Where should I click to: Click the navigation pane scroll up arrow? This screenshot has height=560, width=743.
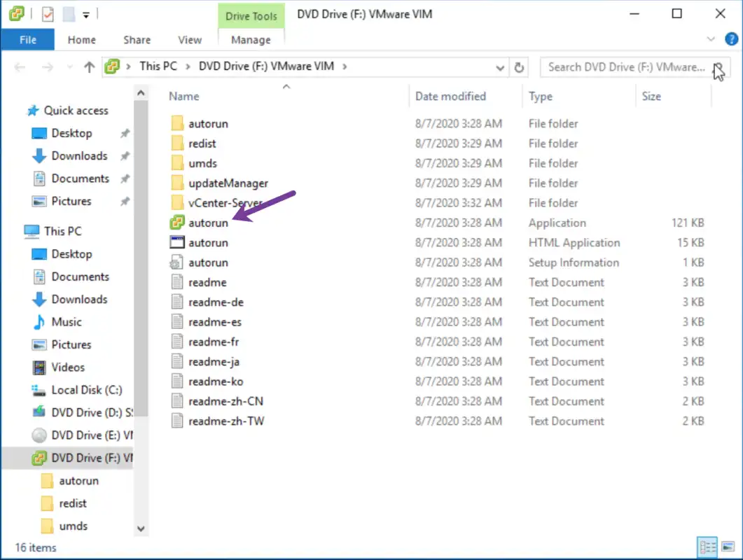[x=141, y=93]
